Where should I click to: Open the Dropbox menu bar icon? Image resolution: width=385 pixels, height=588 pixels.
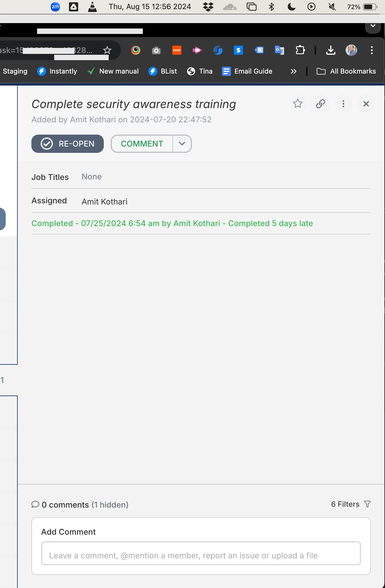click(208, 7)
